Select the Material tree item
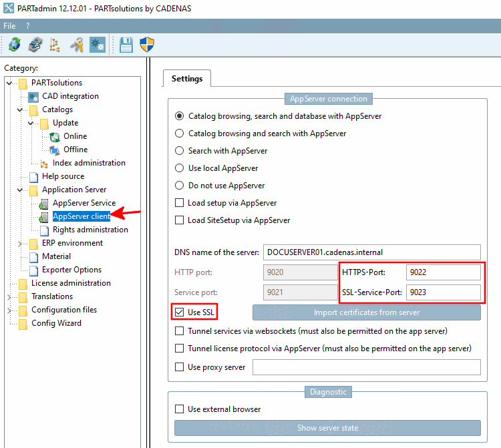 pos(56,256)
